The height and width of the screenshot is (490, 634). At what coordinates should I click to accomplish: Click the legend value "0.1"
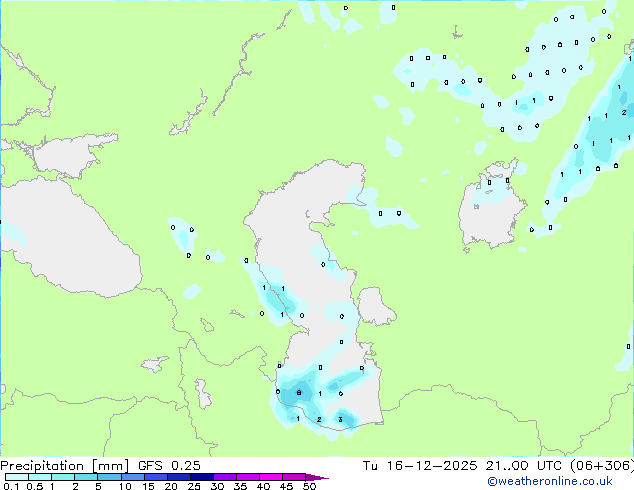click(x=11, y=486)
